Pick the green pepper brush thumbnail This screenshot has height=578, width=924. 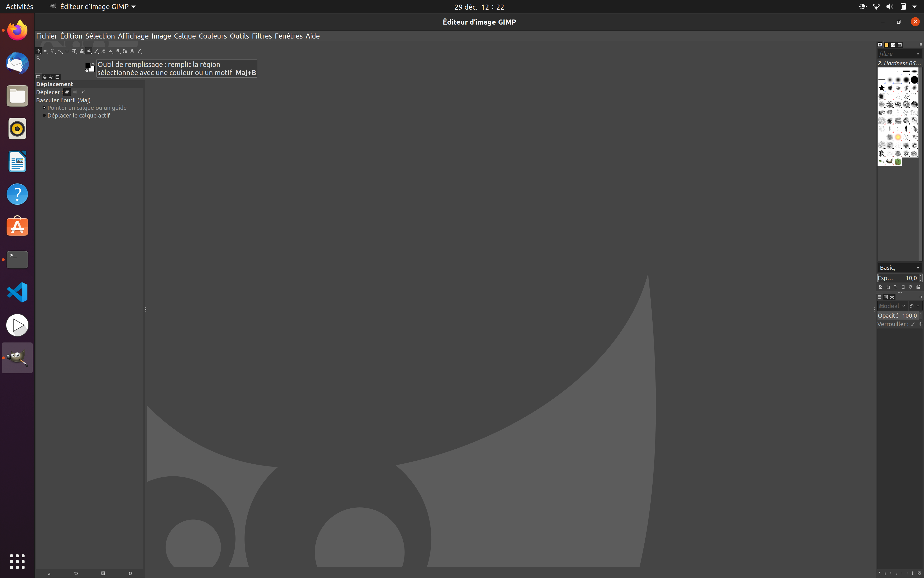[898, 162]
